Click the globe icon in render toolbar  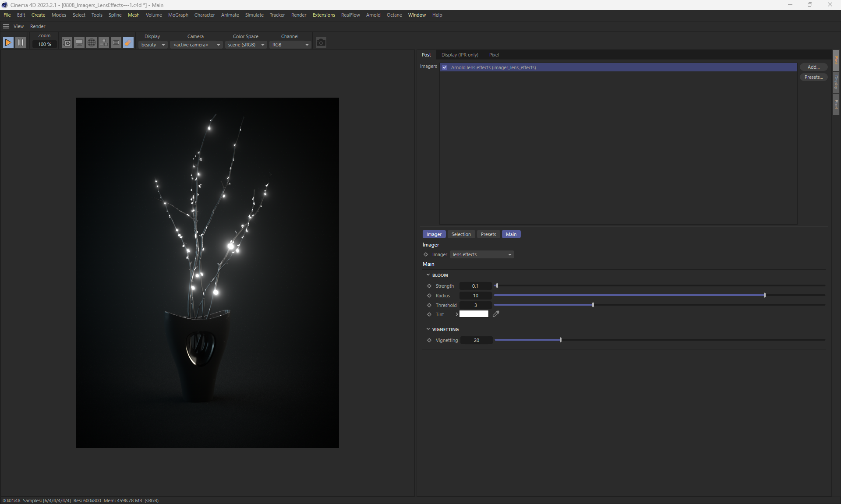pos(92,42)
